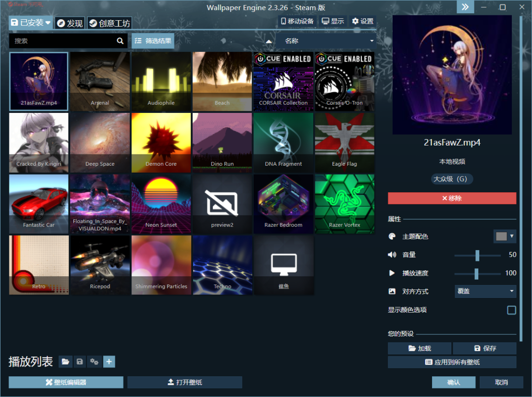Viewport: 532px width, 397px height.
Task: Click red Remove button
Action: (452, 198)
